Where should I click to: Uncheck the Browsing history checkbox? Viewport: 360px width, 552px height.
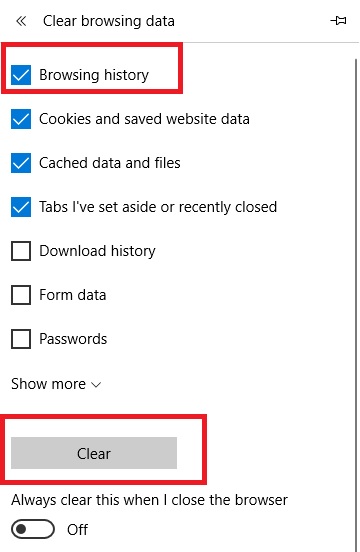21,75
